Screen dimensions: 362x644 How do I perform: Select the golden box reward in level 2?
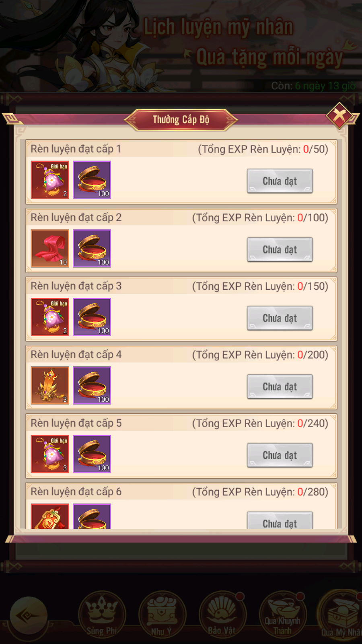pyautogui.click(x=92, y=248)
